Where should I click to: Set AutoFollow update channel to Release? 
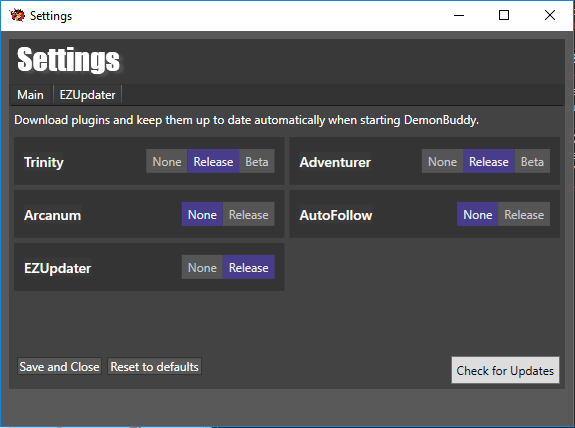524,215
